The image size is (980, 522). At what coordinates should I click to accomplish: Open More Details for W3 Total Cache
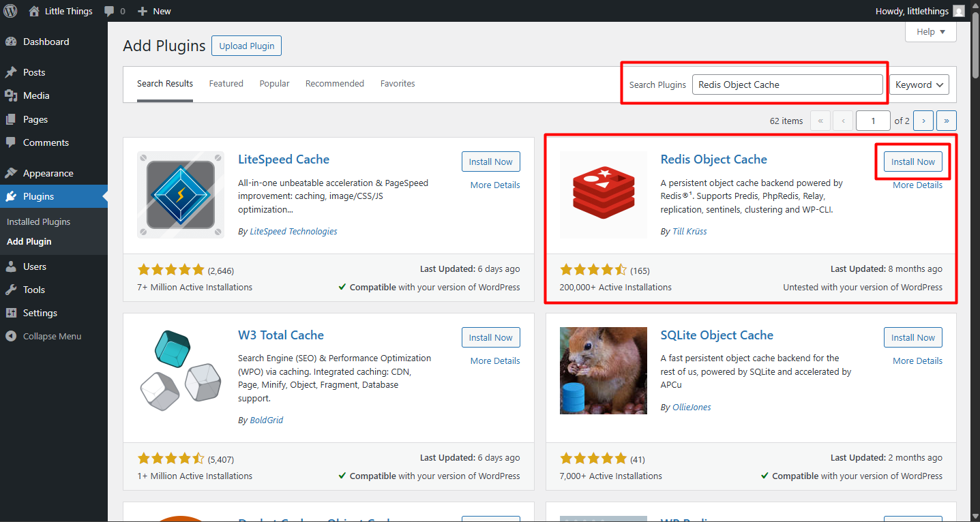click(x=494, y=360)
